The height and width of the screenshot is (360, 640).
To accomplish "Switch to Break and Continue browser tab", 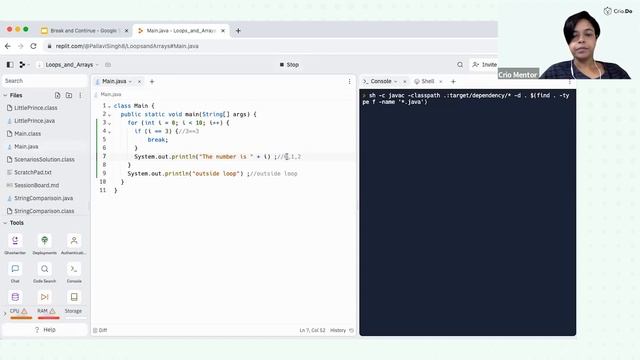I will point(85,31).
